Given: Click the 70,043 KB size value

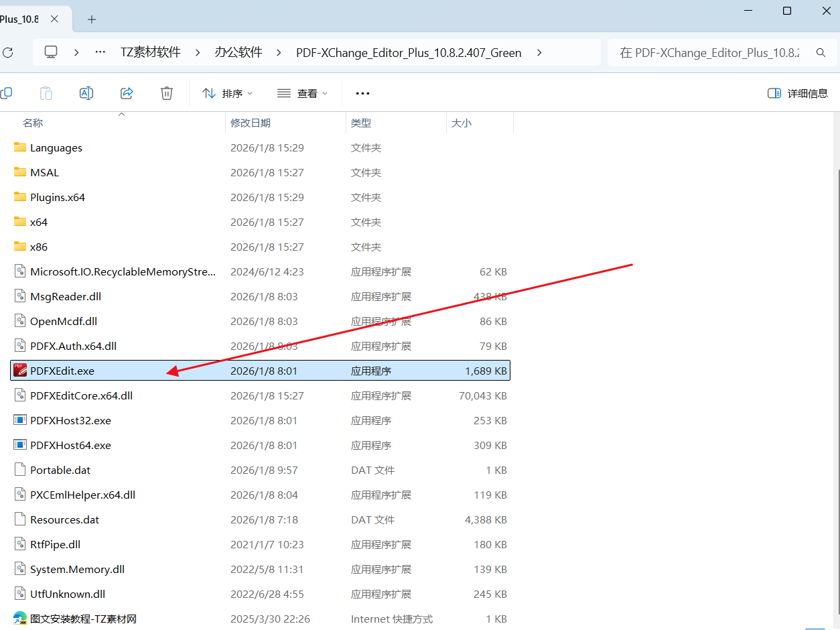Looking at the screenshot, I should coord(483,395).
